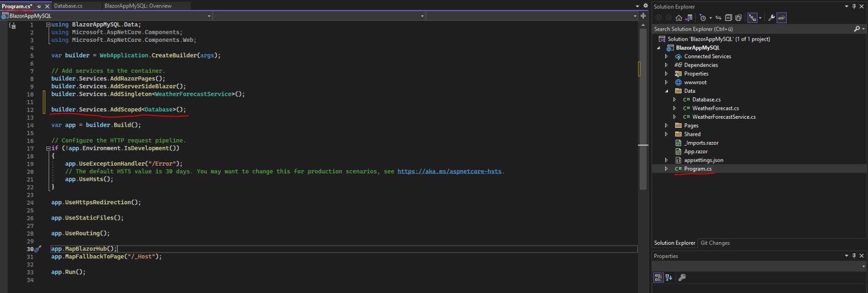Viewport: 868px width, 293px height.
Task: Sort properties alphabetically in Properties panel
Action: pyautogui.click(x=669, y=277)
